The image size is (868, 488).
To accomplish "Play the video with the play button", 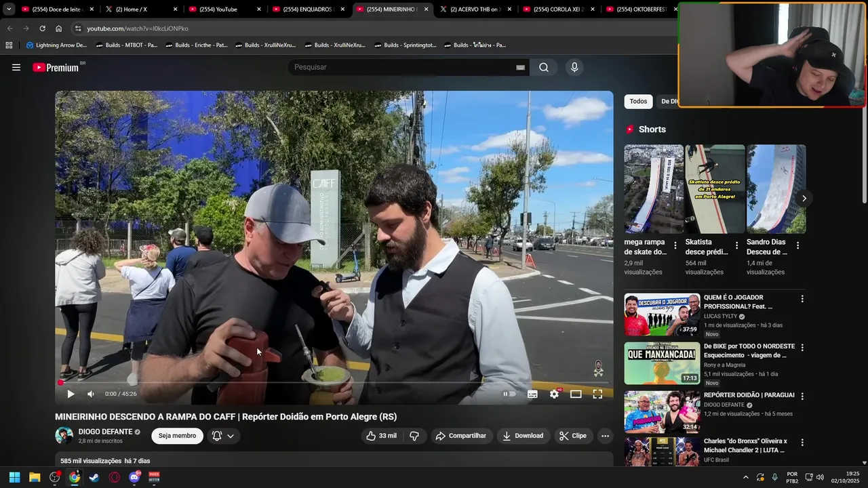I will tap(71, 394).
